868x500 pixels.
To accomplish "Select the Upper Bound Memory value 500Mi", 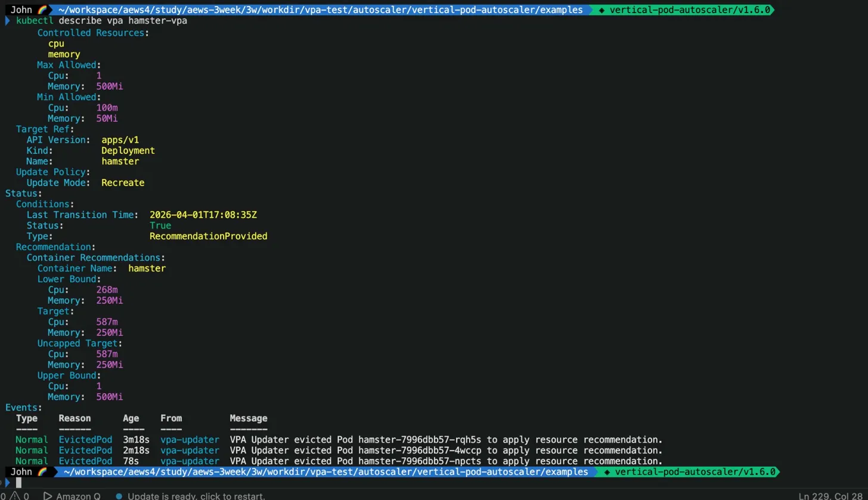I will (x=110, y=398).
